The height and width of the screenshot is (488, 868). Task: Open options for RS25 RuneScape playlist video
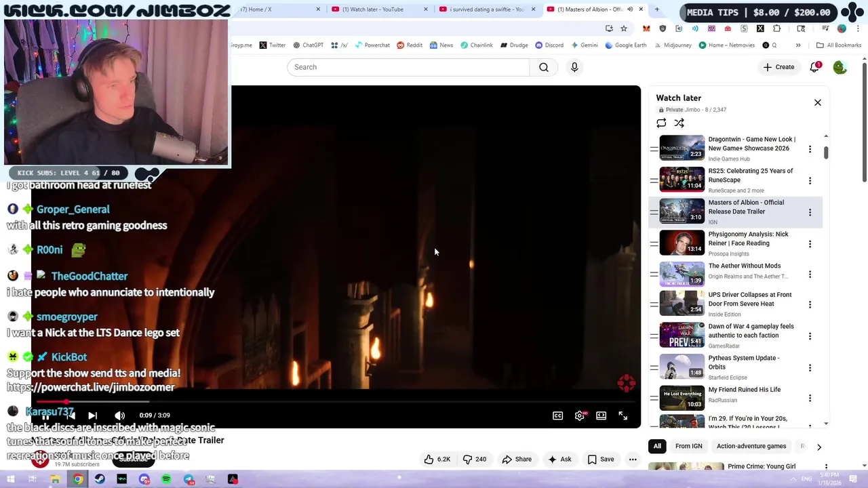[x=810, y=181]
